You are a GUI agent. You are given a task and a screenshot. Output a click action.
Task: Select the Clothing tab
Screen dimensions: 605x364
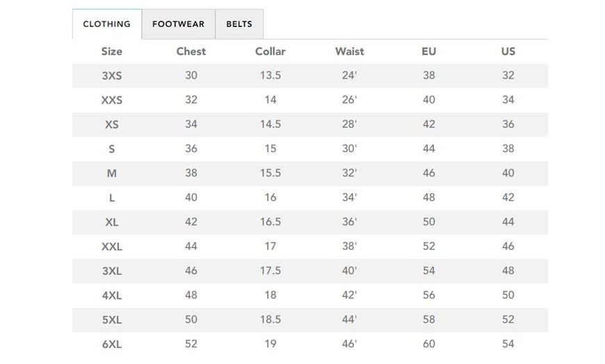[106, 24]
